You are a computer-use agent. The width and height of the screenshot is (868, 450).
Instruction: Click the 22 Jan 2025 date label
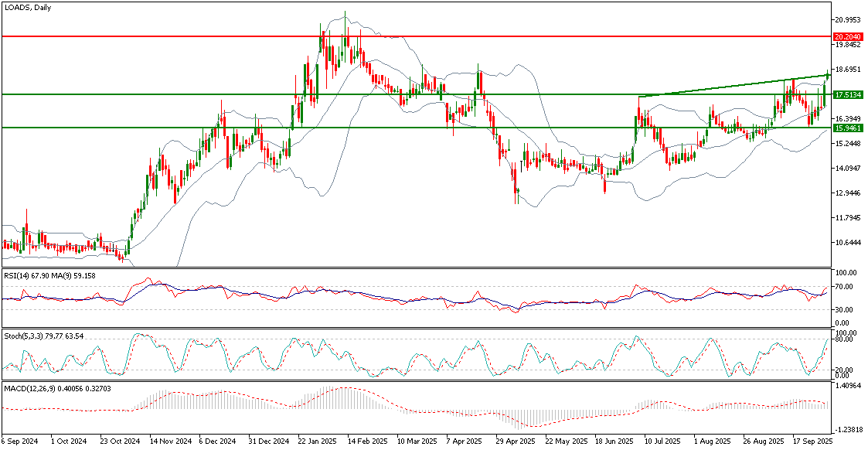[315, 441]
